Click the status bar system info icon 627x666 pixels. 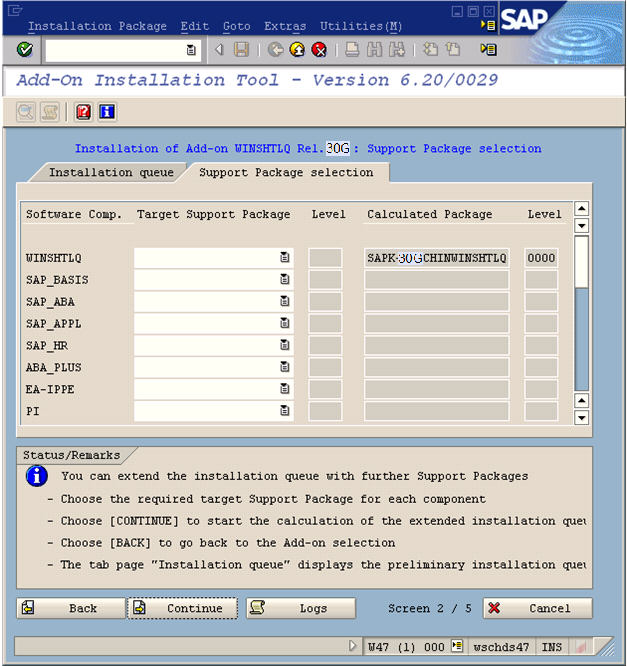(457, 646)
